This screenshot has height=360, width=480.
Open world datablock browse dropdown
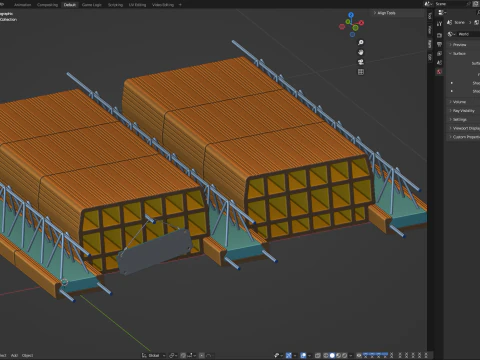tap(451, 34)
